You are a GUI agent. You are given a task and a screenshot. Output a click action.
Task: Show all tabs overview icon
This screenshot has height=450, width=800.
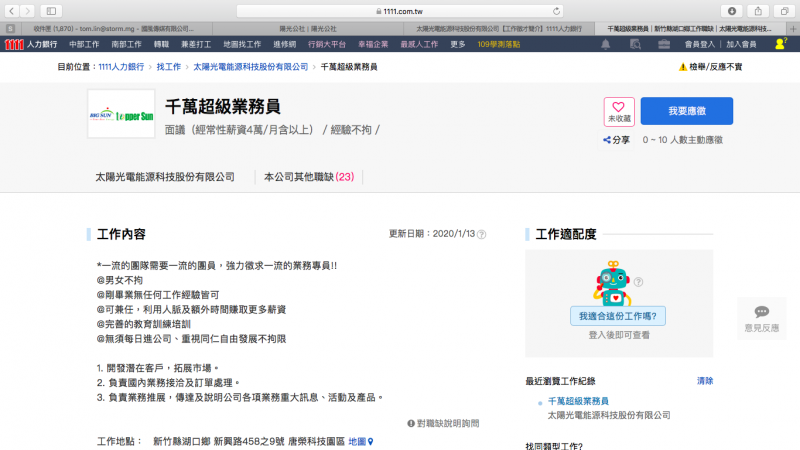click(784, 11)
